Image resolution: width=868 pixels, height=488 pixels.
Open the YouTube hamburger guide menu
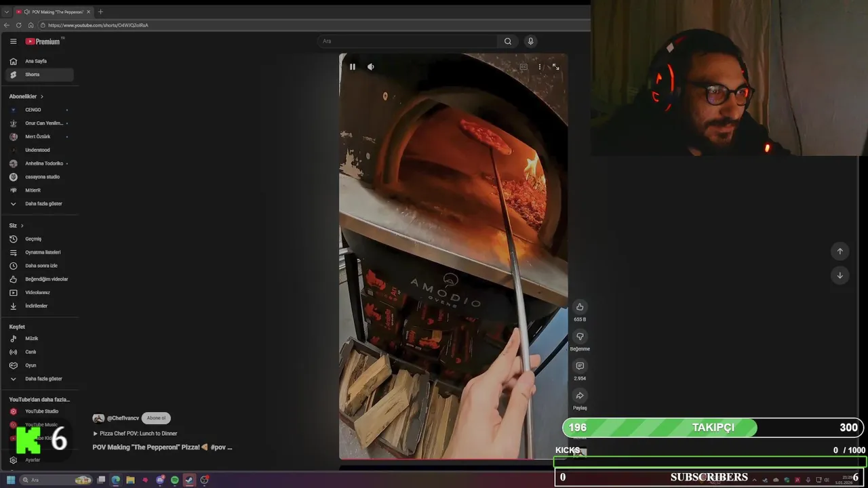(13, 41)
